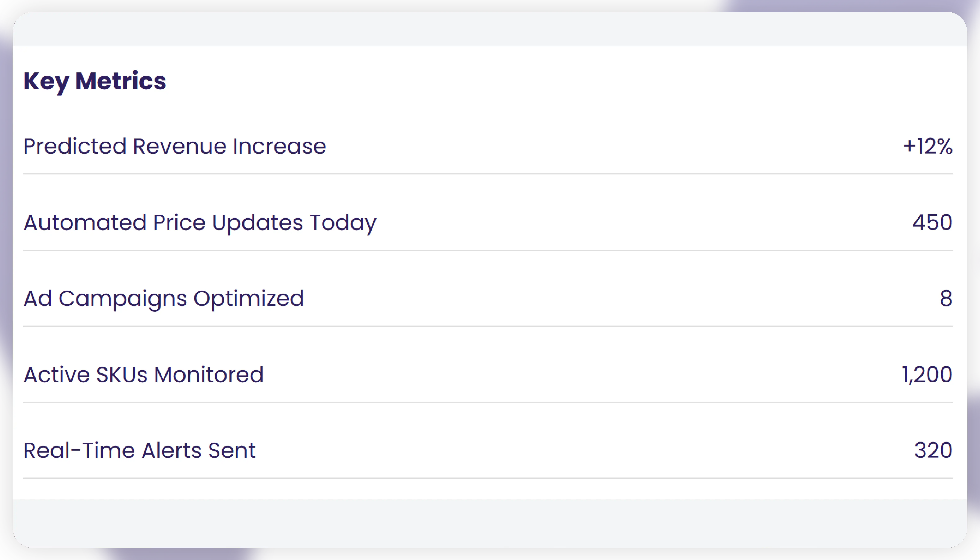
Task: Click the Key Metrics heading
Action: [x=95, y=81]
